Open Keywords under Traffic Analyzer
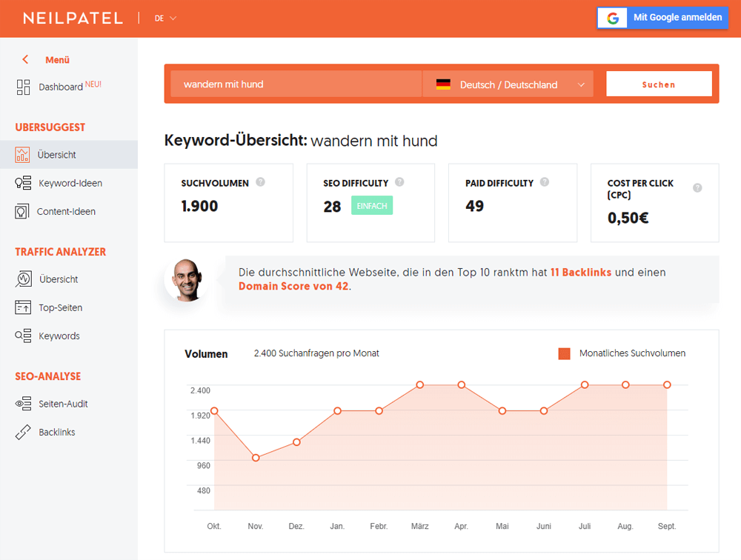Image resolution: width=741 pixels, height=560 pixels. (59, 336)
